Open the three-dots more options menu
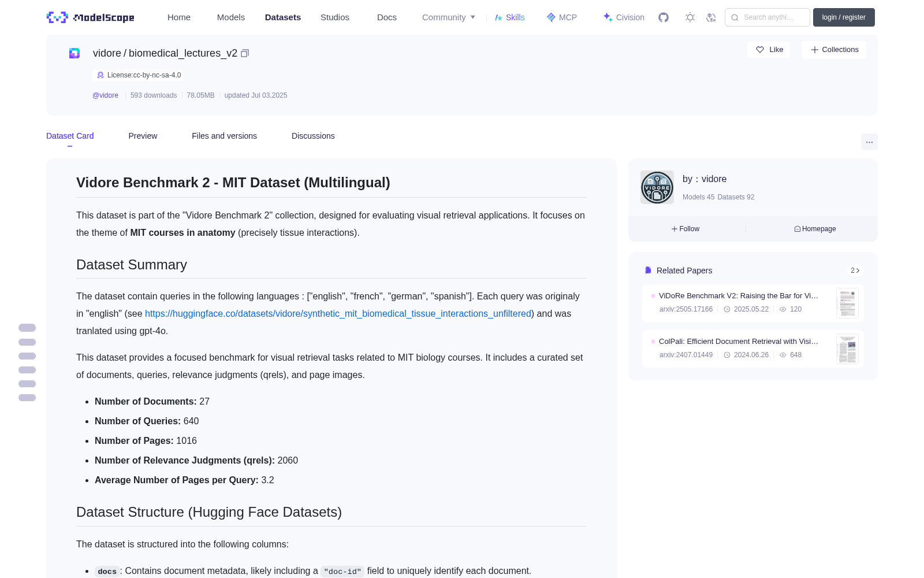Viewport: 924px width, 578px height. 869,142
